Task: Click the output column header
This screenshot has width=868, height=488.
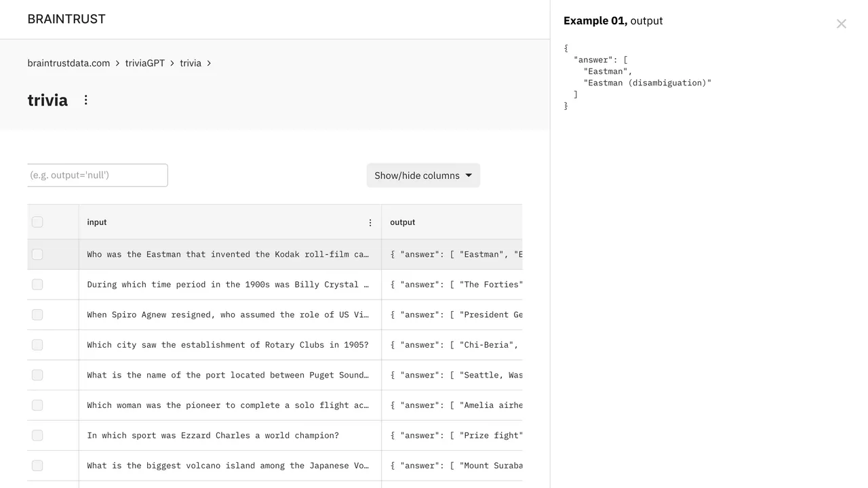Action: [x=452, y=222]
